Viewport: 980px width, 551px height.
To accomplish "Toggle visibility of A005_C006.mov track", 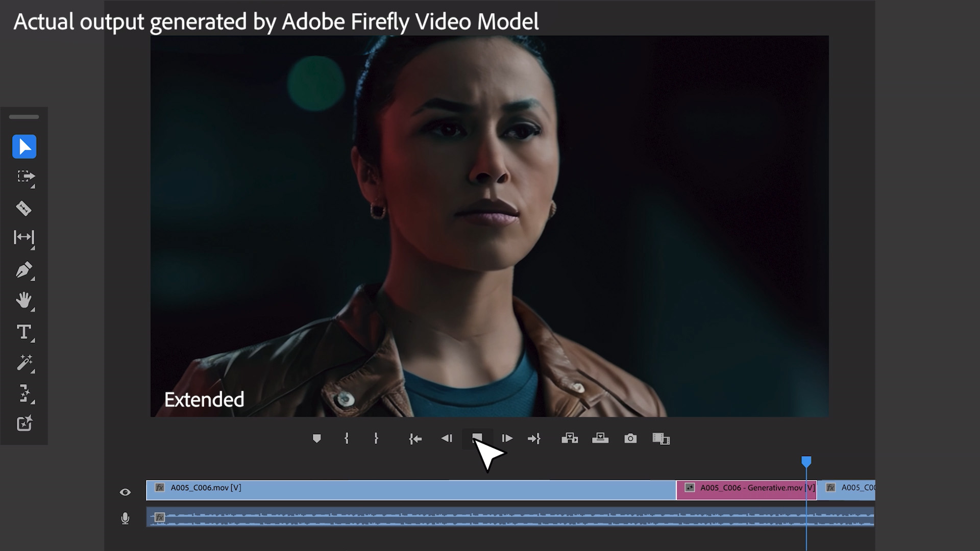I will coord(125,490).
